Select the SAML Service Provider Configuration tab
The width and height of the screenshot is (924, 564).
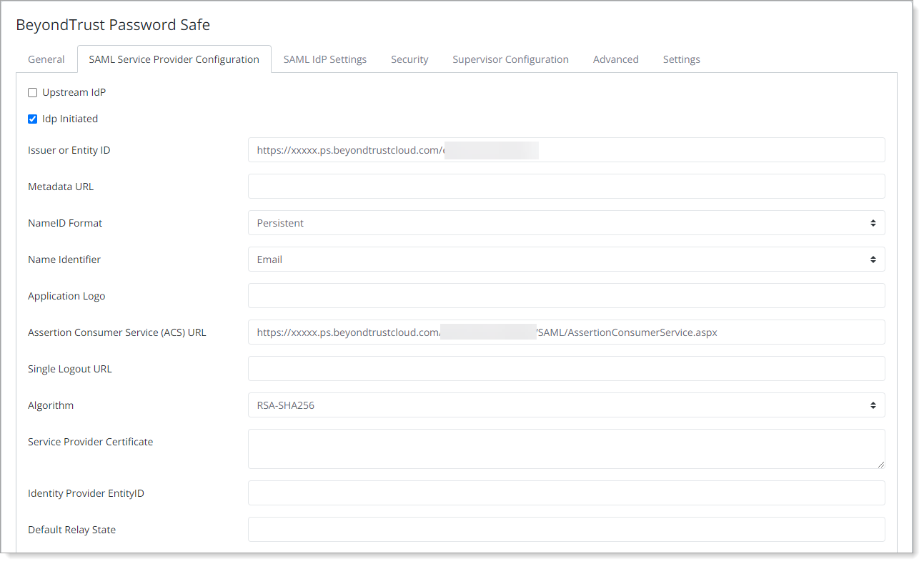pyautogui.click(x=174, y=59)
